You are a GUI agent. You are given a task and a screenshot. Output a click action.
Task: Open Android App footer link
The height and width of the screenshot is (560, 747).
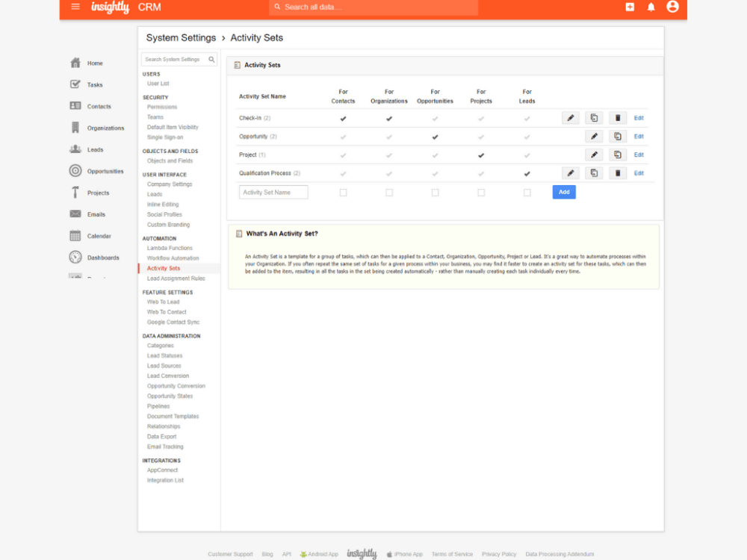click(319, 554)
